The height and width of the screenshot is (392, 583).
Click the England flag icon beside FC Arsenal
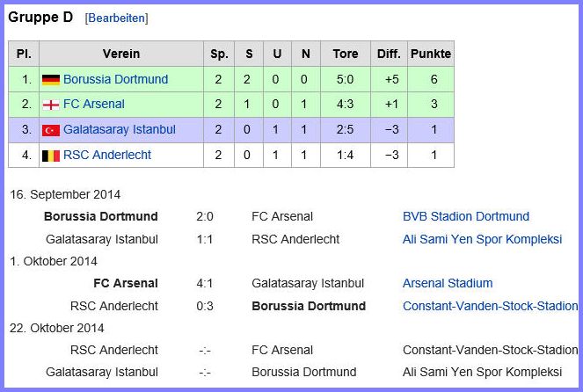51,105
